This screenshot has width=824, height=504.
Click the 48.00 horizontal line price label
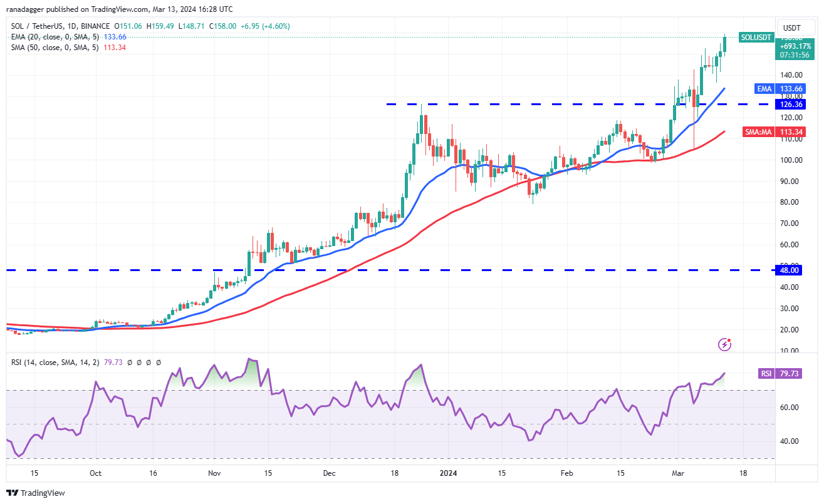click(x=790, y=270)
